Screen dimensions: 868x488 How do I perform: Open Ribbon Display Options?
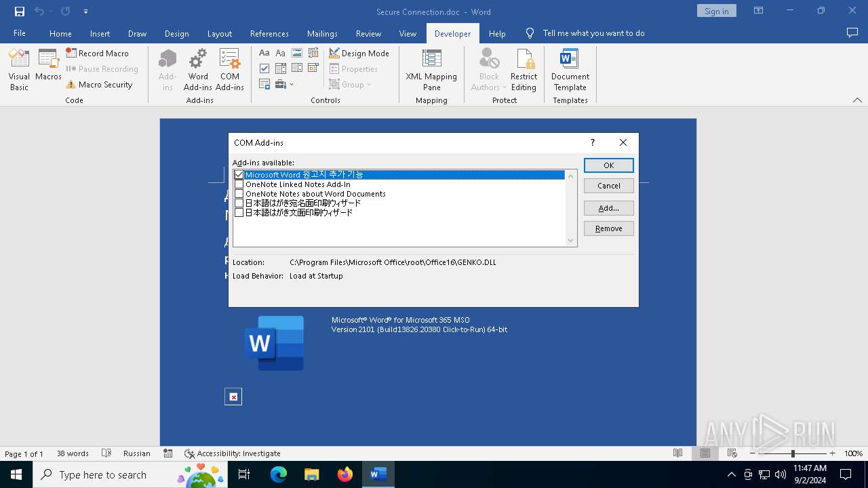[758, 11]
